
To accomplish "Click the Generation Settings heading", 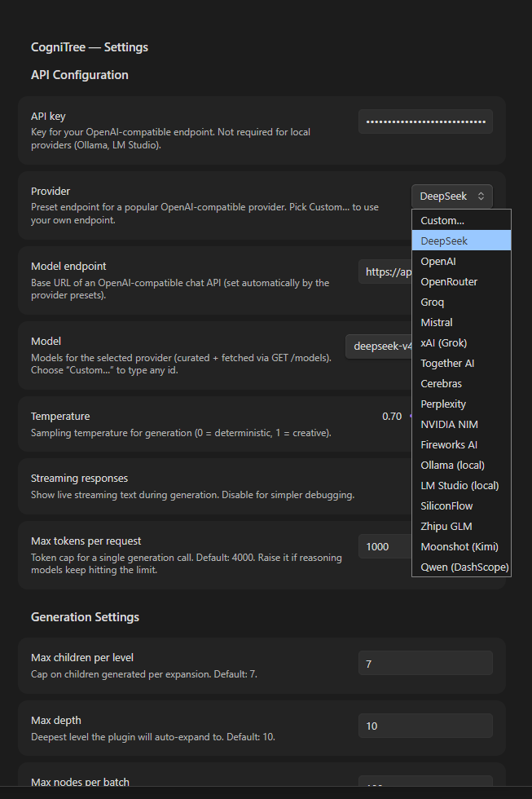I will point(85,617).
